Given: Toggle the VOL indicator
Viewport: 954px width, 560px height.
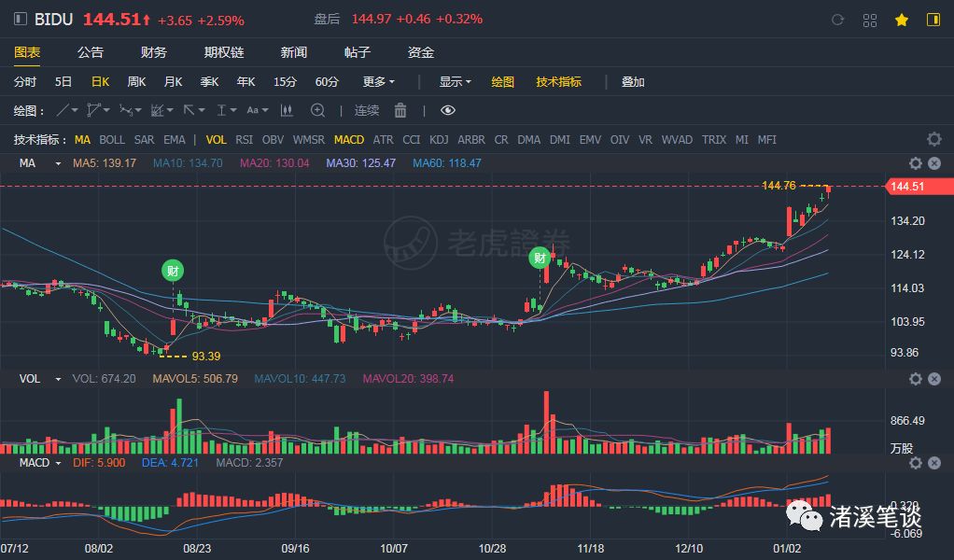Looking at the screenshot, I should (x=216, y=140).
